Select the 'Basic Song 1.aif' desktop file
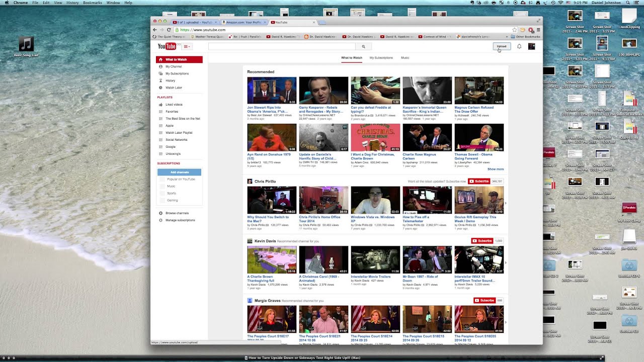Viewport: 644px width, 362px height. 26,47
